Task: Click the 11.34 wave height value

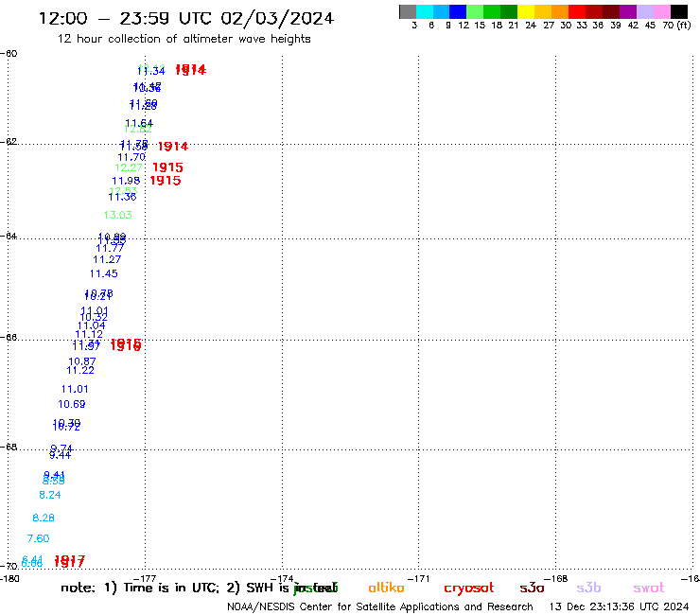Action: pyautogui.click(x=151, y=71)
